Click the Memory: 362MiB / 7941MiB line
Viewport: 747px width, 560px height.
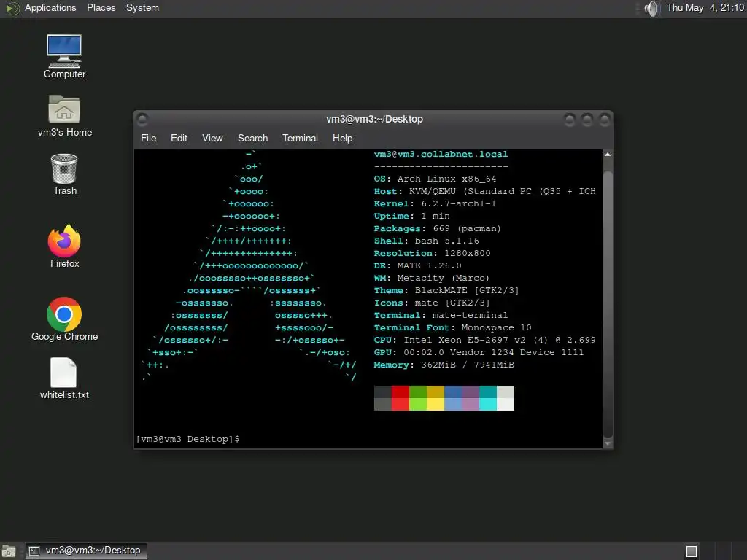point(444,365)
